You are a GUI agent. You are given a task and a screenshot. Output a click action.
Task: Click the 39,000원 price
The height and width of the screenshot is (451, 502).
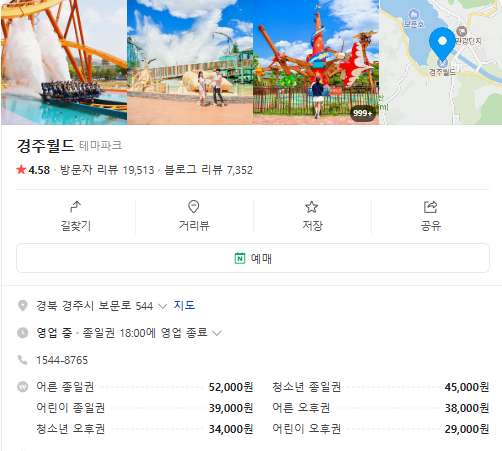[x=231, y=408]
